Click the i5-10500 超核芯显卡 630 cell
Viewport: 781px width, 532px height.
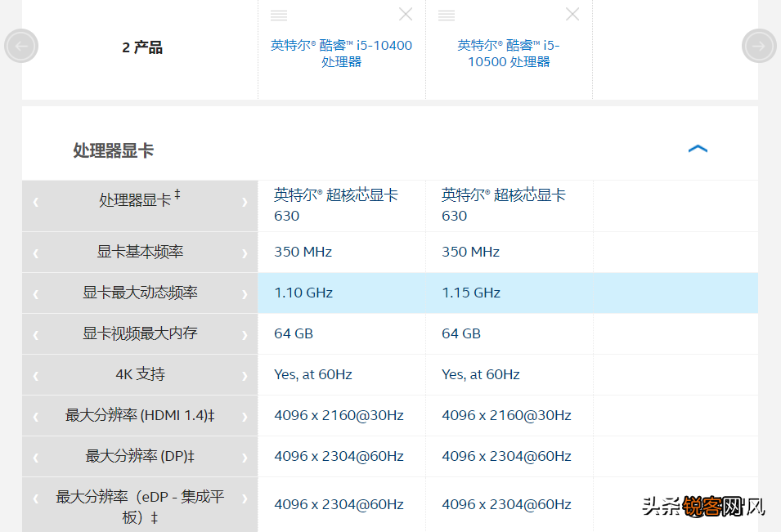tap(509, 206)
